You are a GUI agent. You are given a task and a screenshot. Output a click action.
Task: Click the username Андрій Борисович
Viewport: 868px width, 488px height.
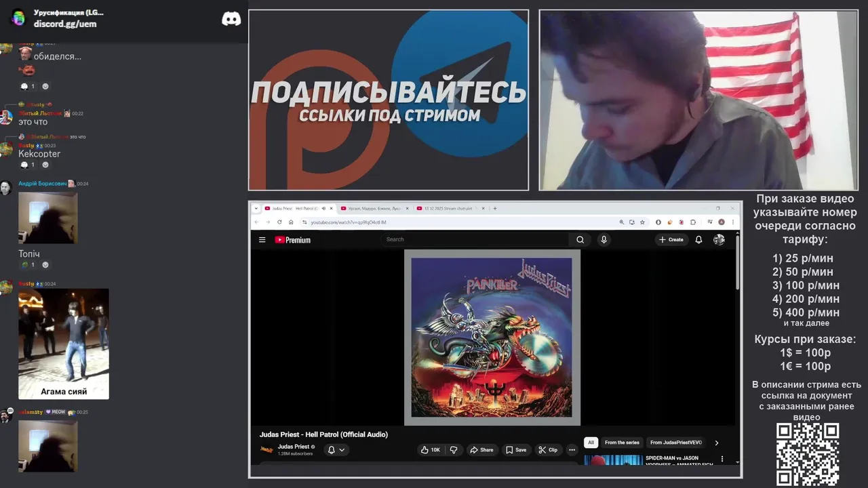[42, 184]
